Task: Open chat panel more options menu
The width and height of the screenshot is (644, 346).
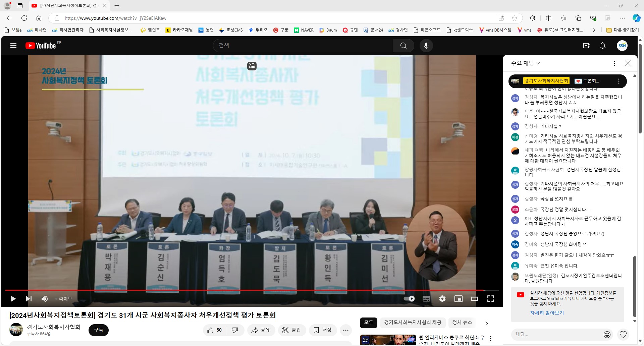Action: point(614,63)
